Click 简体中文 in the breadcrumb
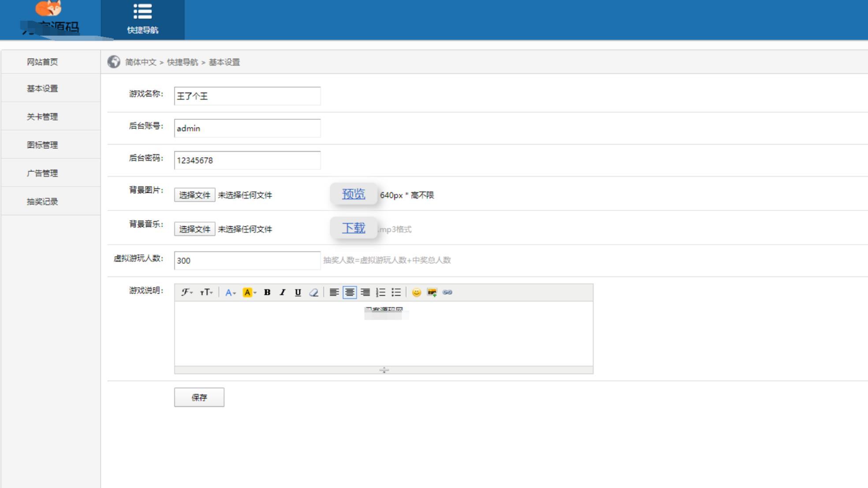This screenshot has width=868, height=488. (141, 62)
